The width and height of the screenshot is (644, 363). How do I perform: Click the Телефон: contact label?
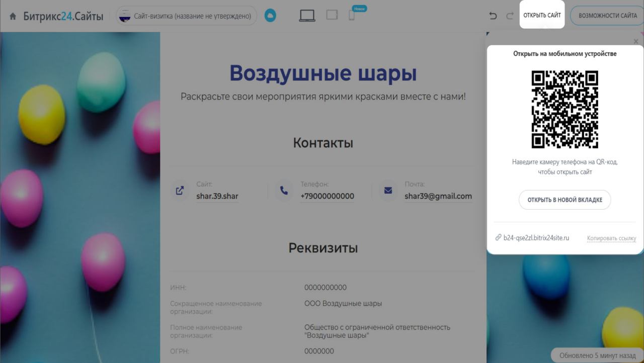point(314,185)
